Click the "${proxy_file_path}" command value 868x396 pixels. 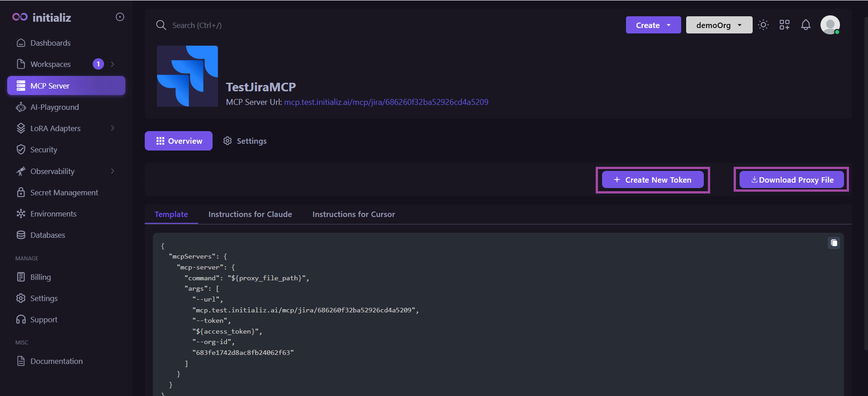click(267, 278)
